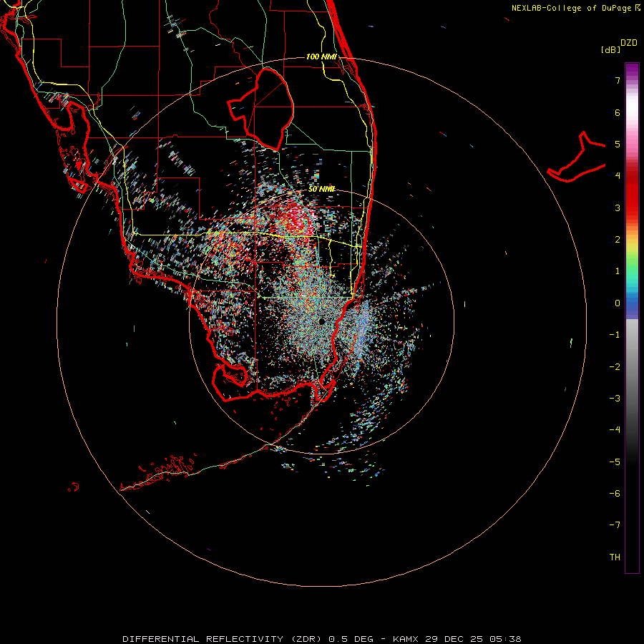Click the 100 NMI range ring label
The width and height of the screenshot is (644, 644).
[x=321, y=57]
